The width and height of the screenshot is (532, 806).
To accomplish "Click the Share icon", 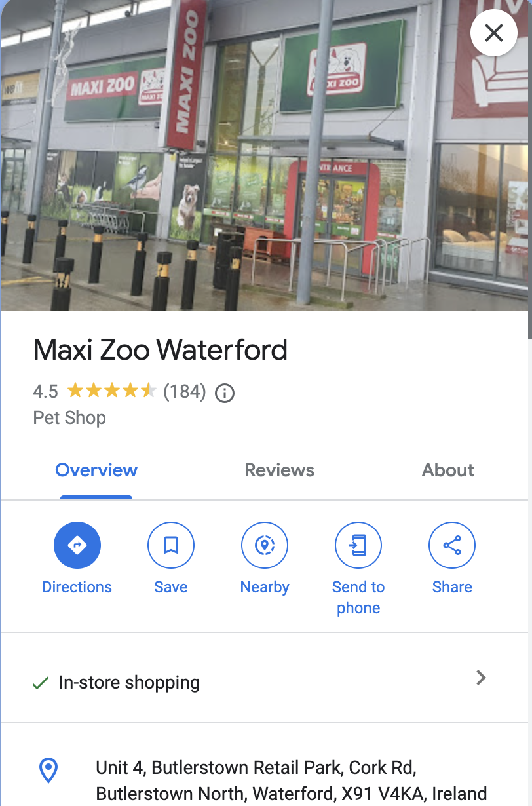I will click(x=452, y=545).
